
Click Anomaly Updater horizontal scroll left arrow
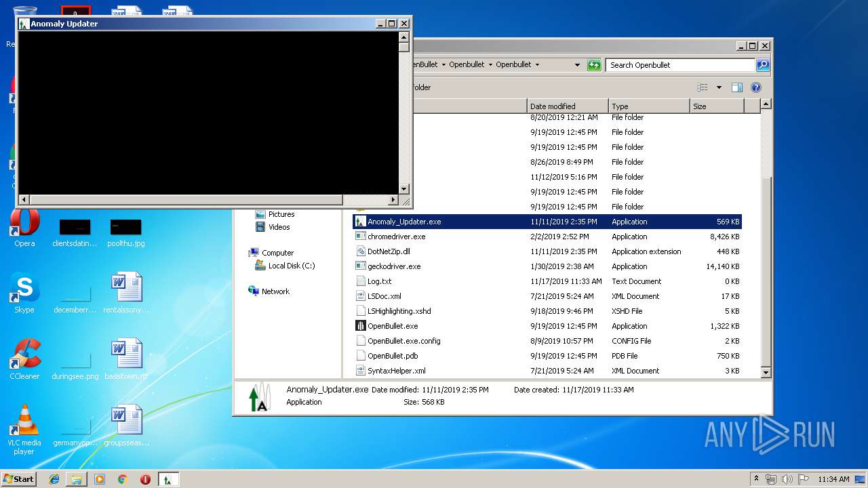(x=24, y=200)
